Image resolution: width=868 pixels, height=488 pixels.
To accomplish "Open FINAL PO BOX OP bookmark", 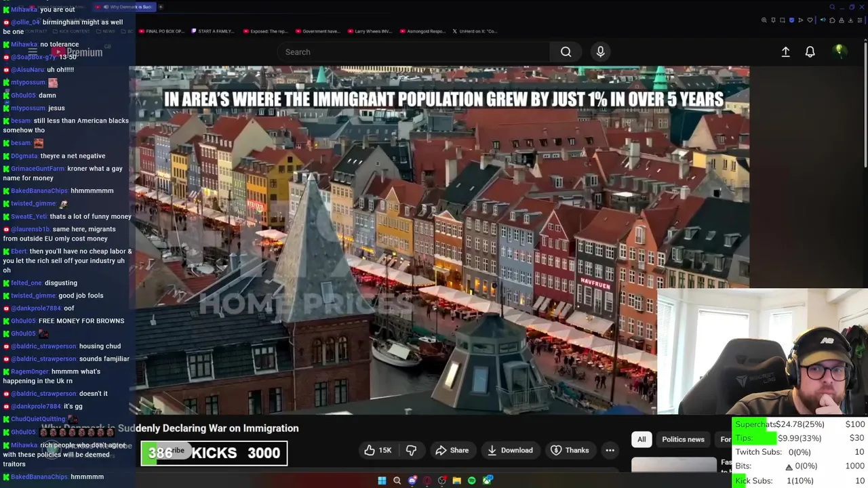I will [x=161, y=31].
